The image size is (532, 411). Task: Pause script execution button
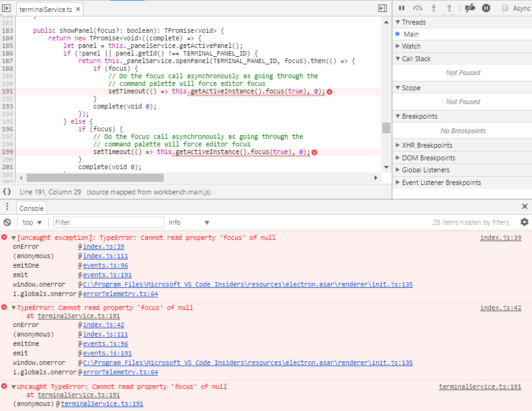pyautogui.click(x=401, y=8)
